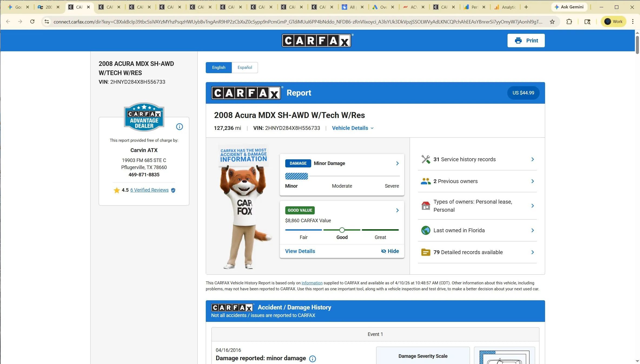
Task: Click the CARFAX logo in the top banner
Action: [x=317, y=41]
